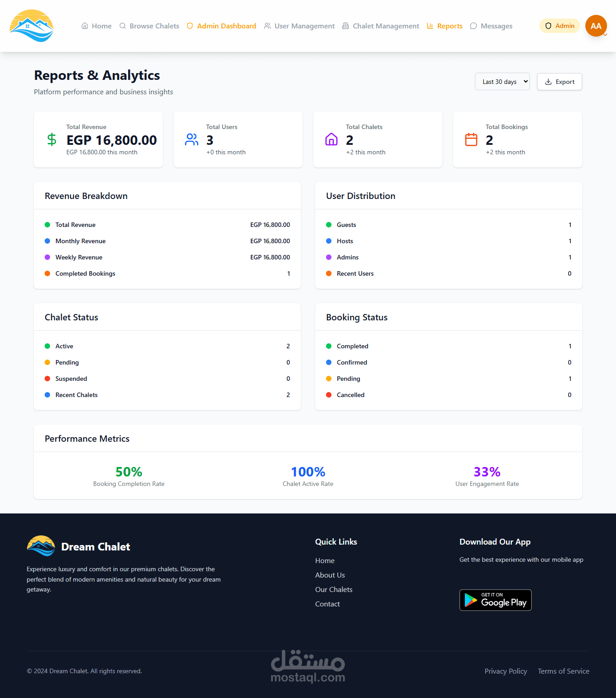
Task: Click the Performance Metrics panel heading
Action: (x=87, y=439)
